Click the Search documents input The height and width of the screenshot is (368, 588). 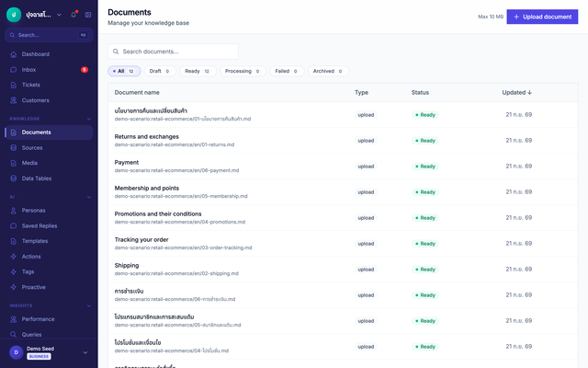click(174, 52)
